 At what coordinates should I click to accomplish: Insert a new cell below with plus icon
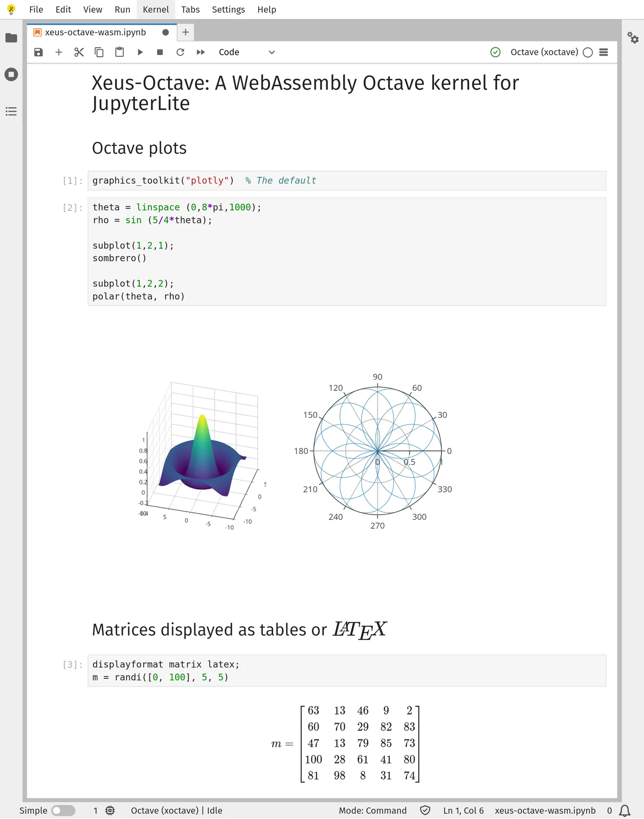pyautogui.click(x=59, y=52)
